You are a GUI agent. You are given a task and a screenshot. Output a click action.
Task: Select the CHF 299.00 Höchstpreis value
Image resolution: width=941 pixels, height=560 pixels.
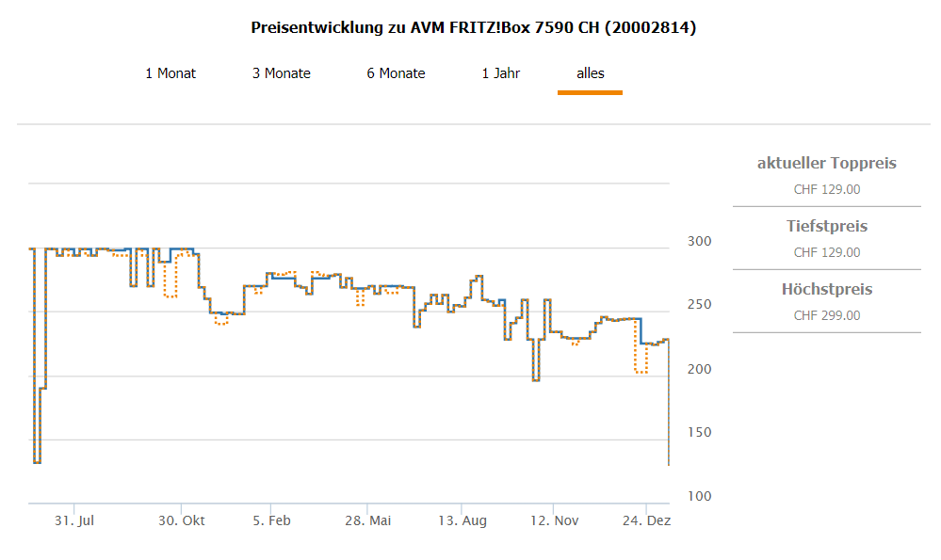pos(826,315)
